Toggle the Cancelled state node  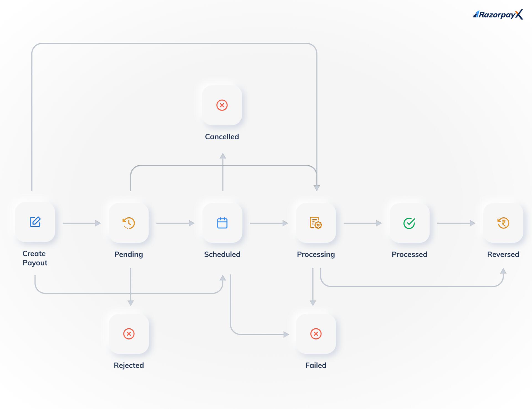point(221,105)
